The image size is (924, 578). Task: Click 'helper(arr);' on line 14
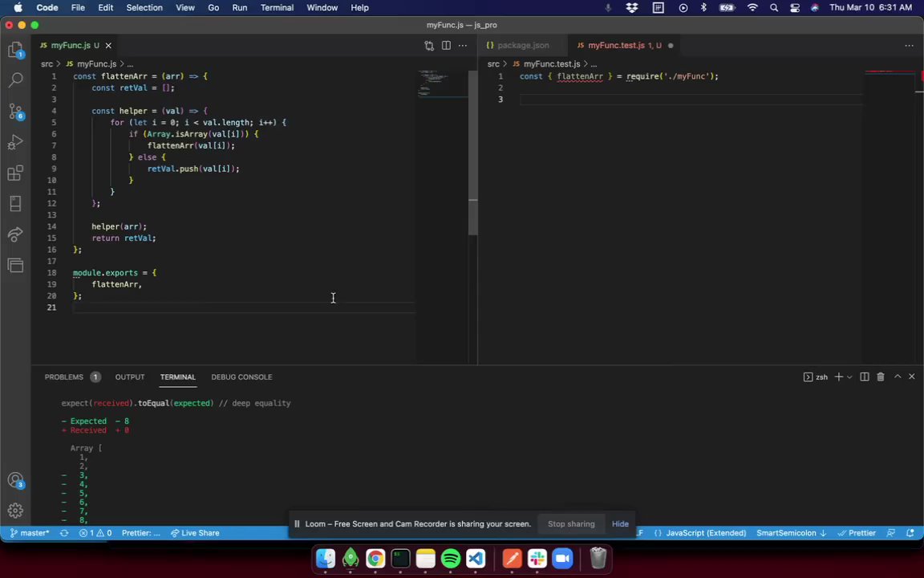coord(119,226)
